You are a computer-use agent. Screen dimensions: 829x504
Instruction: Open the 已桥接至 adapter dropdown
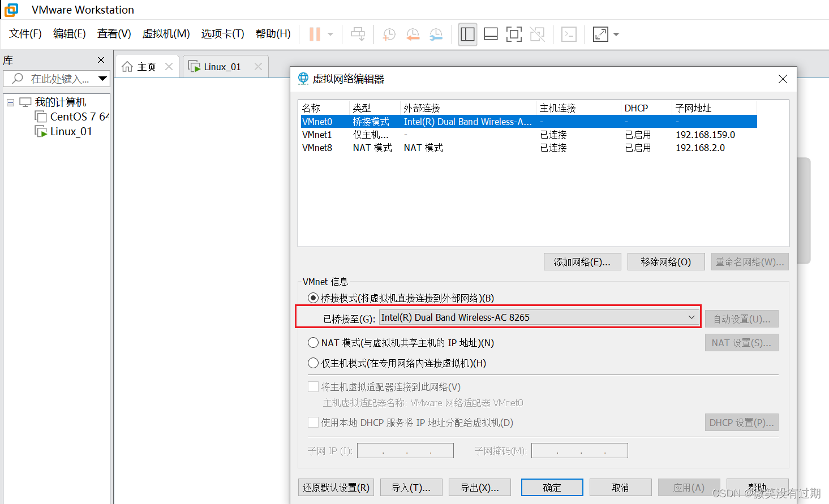(x=539, y=317)
